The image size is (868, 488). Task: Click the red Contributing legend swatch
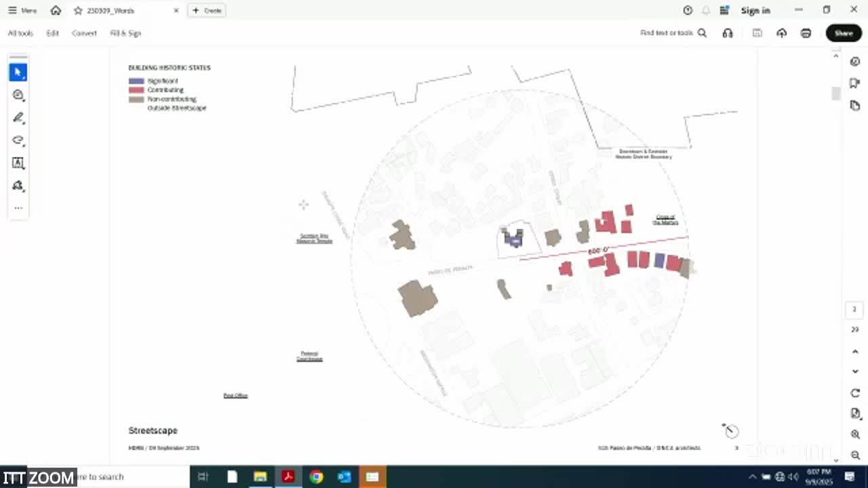[x=136, y=90]
